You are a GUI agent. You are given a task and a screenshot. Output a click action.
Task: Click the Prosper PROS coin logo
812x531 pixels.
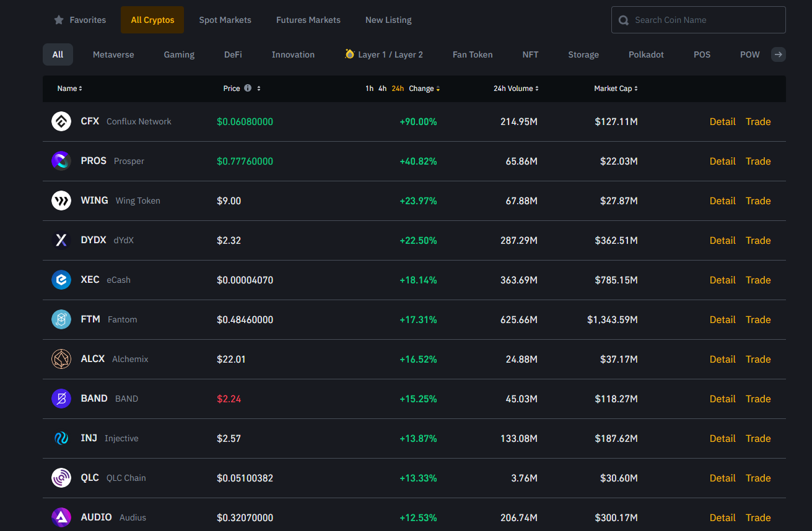point(61,162)
